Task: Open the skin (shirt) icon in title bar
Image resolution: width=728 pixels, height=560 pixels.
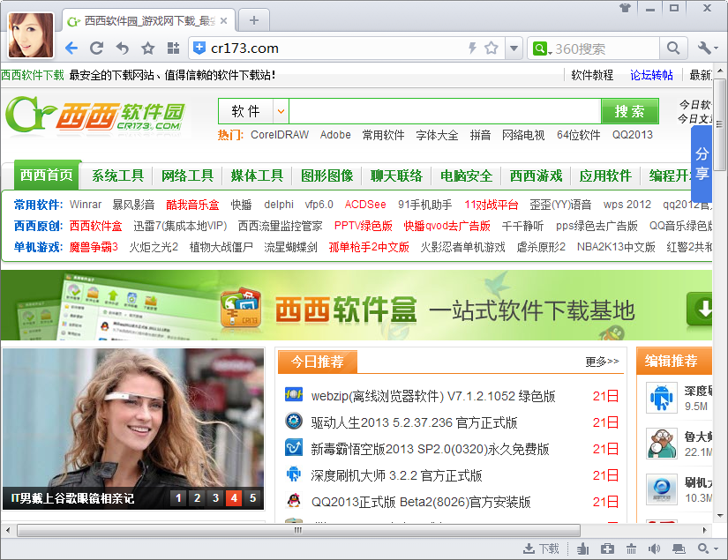Action: click(x=625, y=8)
